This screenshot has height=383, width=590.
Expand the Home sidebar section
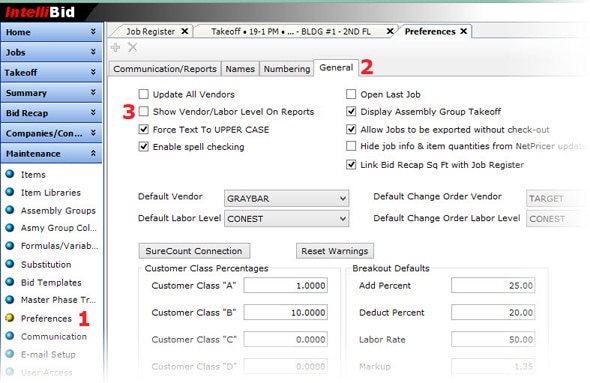click(x=52, y=32)
